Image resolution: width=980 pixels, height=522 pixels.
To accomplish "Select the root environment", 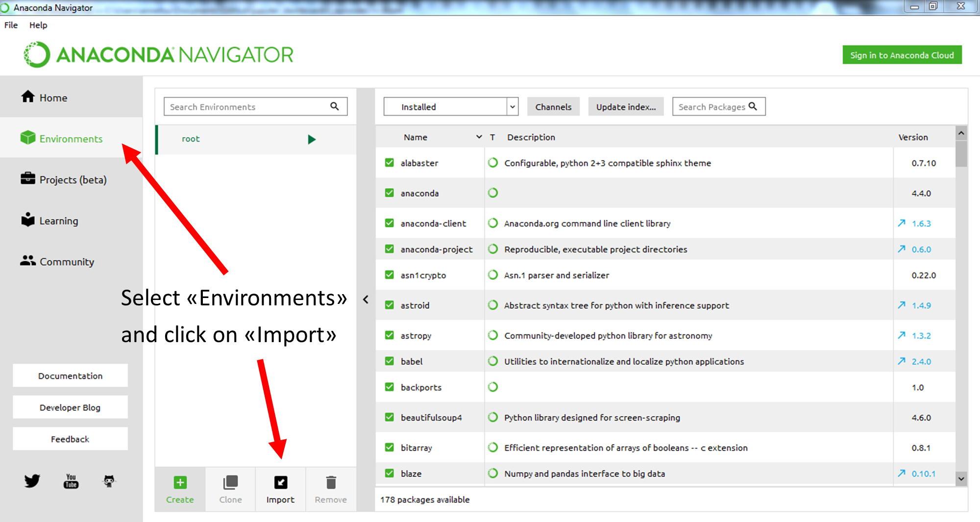I will [x=256, y=139].
